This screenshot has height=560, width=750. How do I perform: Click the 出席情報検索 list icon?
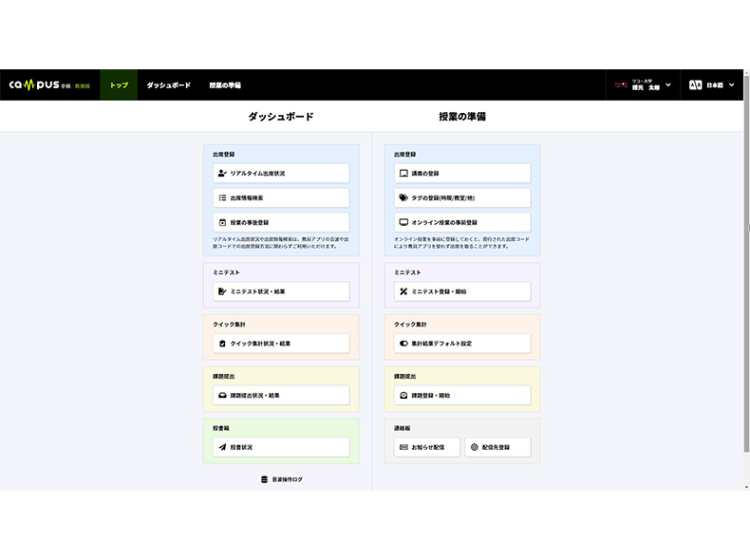click(x=221, y=197)
